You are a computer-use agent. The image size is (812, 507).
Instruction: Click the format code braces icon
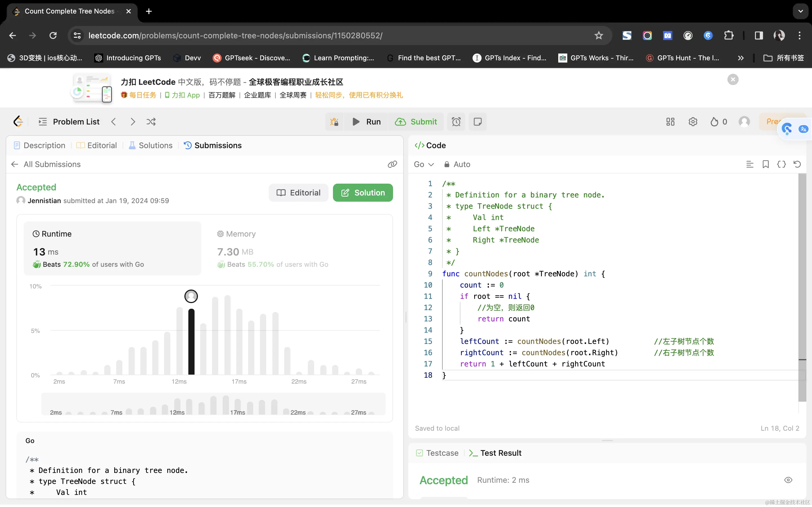[x=782, y=164]
